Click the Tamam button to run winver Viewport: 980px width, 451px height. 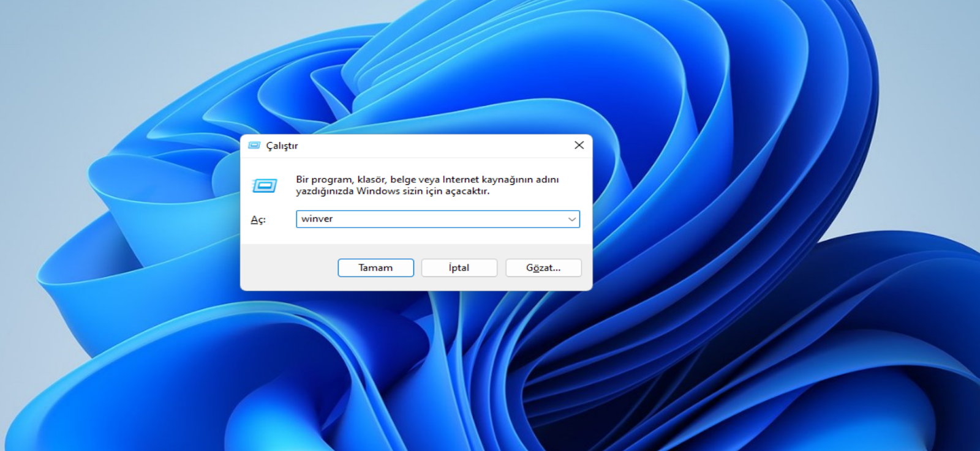pyautogui.click(x=375, y=267)
